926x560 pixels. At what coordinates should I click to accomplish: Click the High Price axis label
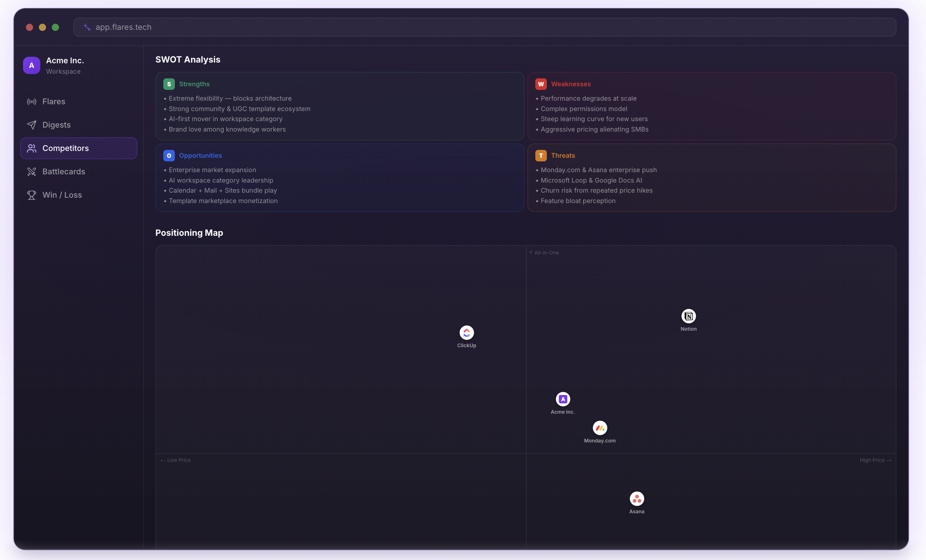pyautogui.click(x=875, y=460)
